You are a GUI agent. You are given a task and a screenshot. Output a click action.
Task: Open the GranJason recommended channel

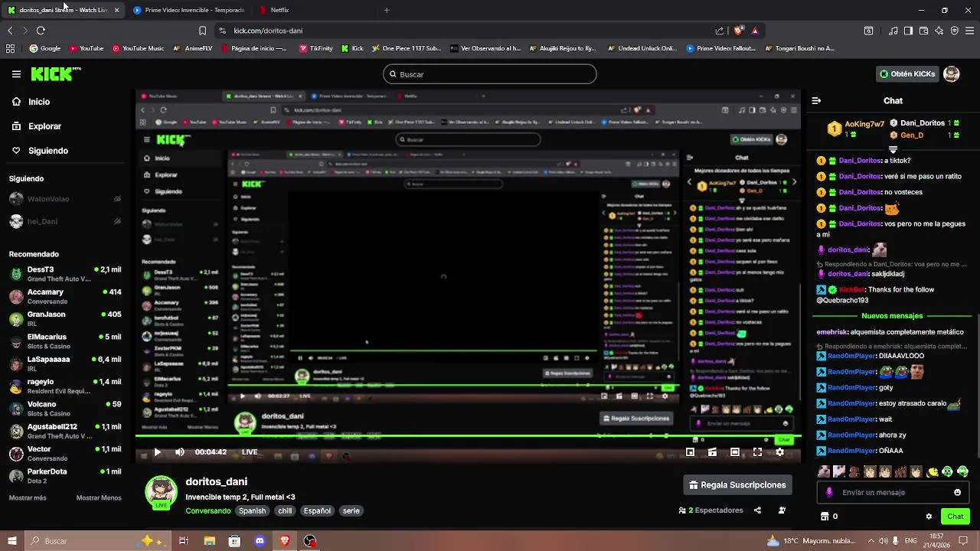coord(65,318)
